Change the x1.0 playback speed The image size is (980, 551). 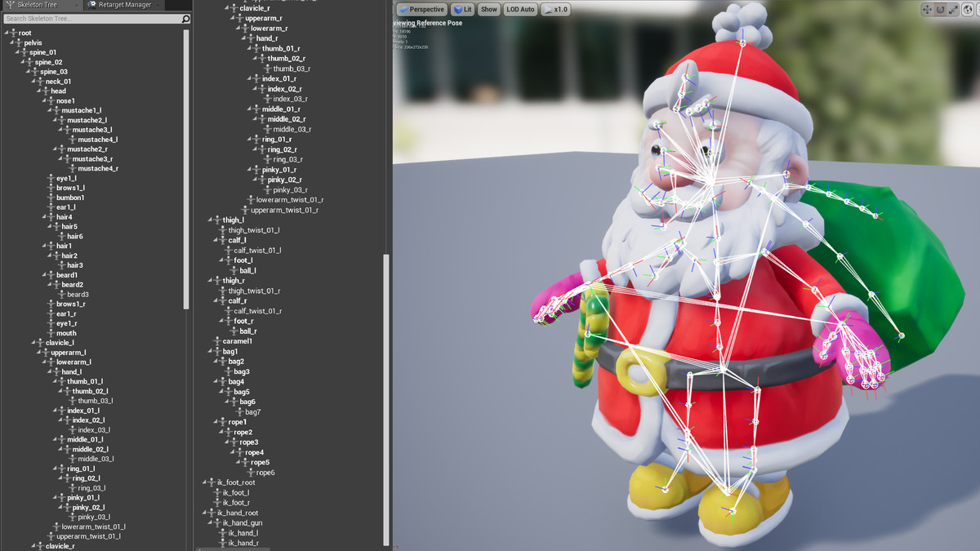click(555, 10)
